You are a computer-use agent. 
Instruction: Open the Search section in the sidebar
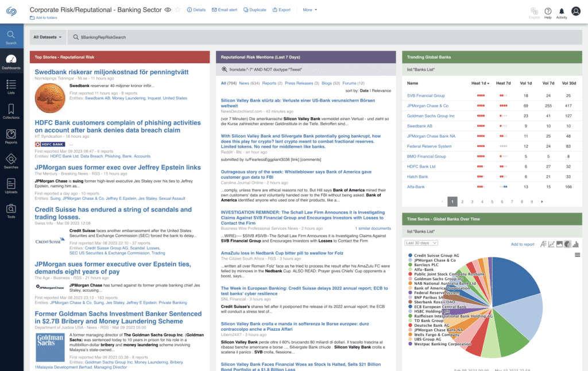tap(11, 37)
